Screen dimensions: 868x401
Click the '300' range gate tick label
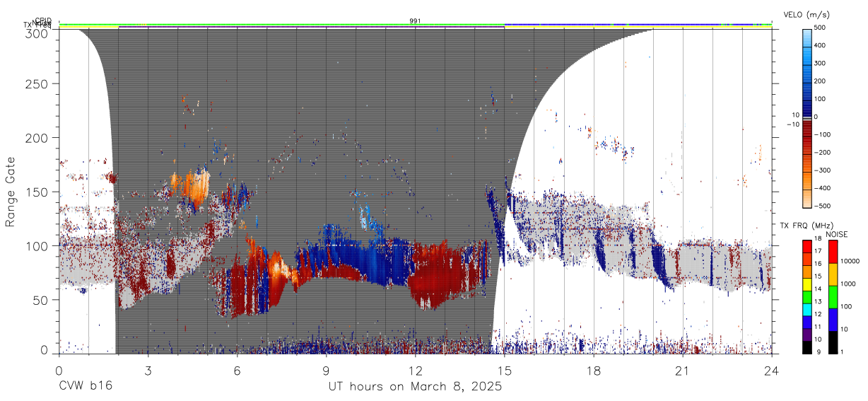38,33
